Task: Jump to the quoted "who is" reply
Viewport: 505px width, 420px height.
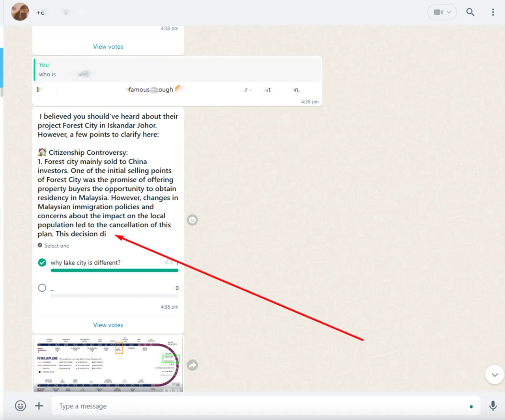Action: click(178, 70)
